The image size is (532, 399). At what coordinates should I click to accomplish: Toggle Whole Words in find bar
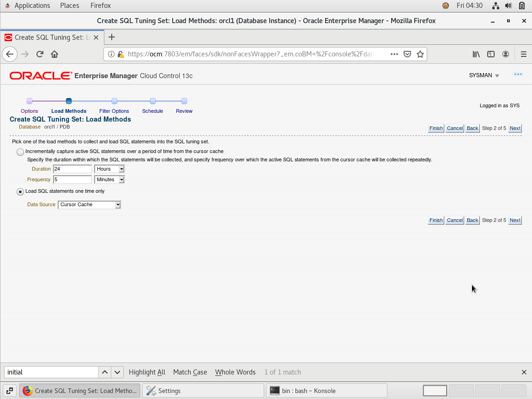235,372
